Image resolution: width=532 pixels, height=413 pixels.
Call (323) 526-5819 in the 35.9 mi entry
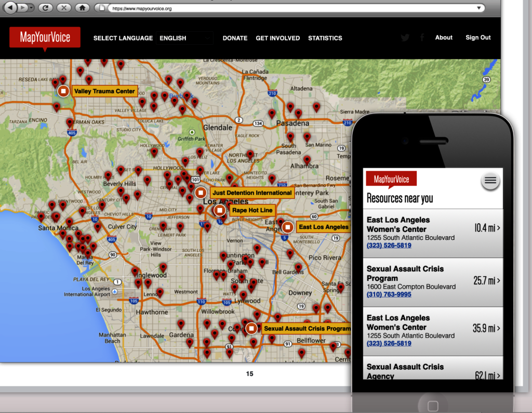(x=389, y=343)
